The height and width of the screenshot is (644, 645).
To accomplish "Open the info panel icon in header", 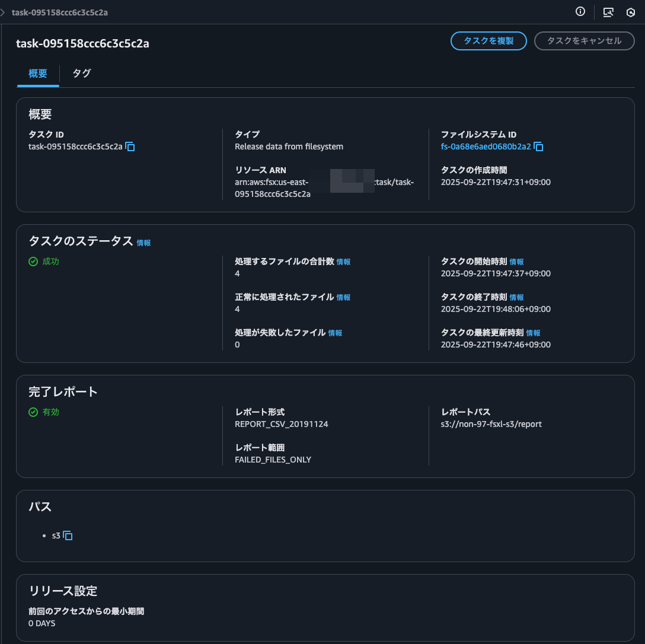I will pos(580,12).
